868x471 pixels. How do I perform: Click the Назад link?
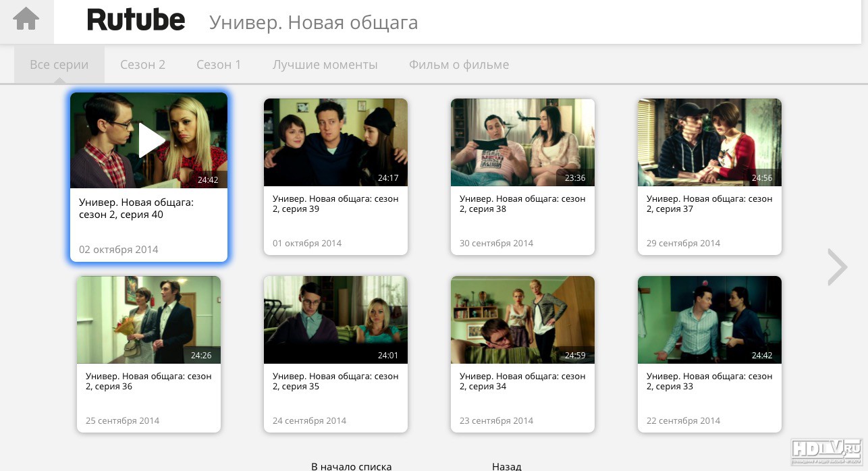pos(506,466)
